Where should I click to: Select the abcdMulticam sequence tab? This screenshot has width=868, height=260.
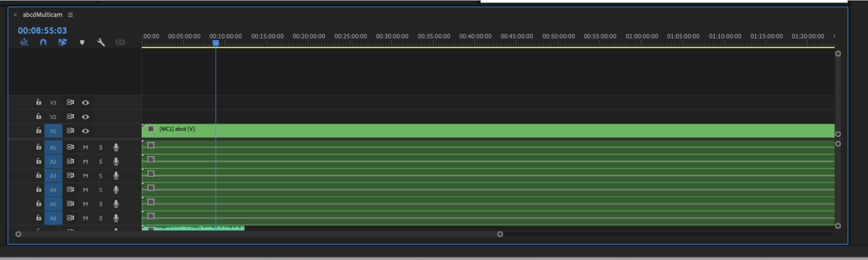[x=42, y=15]
